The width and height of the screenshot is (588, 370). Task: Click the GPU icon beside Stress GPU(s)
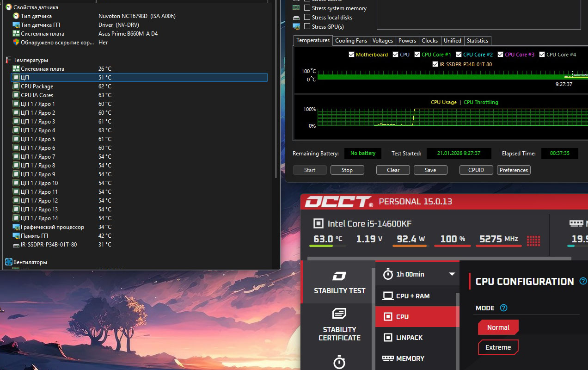click(x=296, y=27)
